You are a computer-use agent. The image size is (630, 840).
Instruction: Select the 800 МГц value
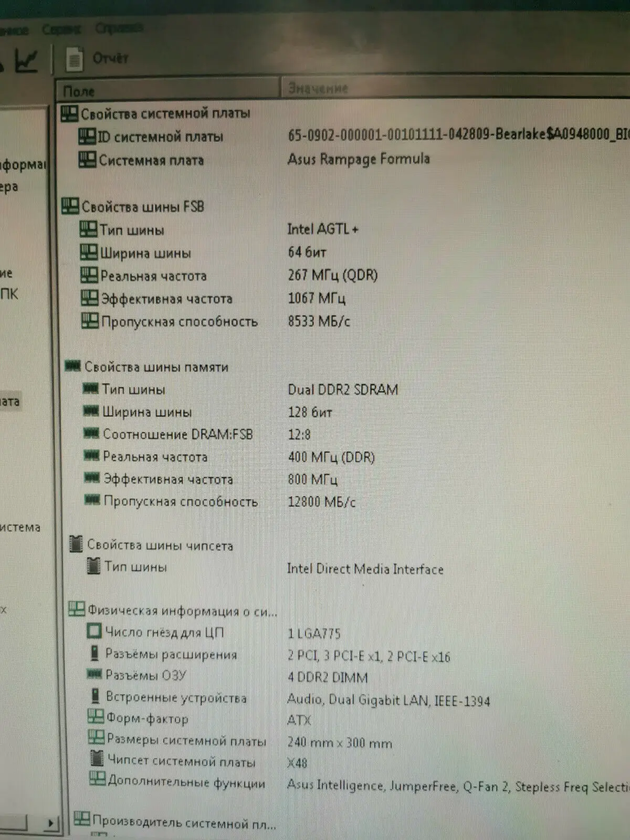point(312,479)
